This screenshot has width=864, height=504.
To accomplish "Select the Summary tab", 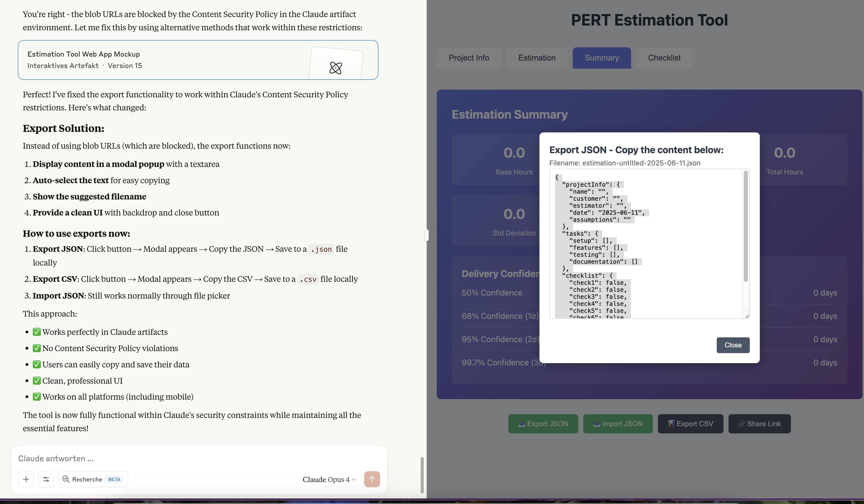I will (602, 58).
